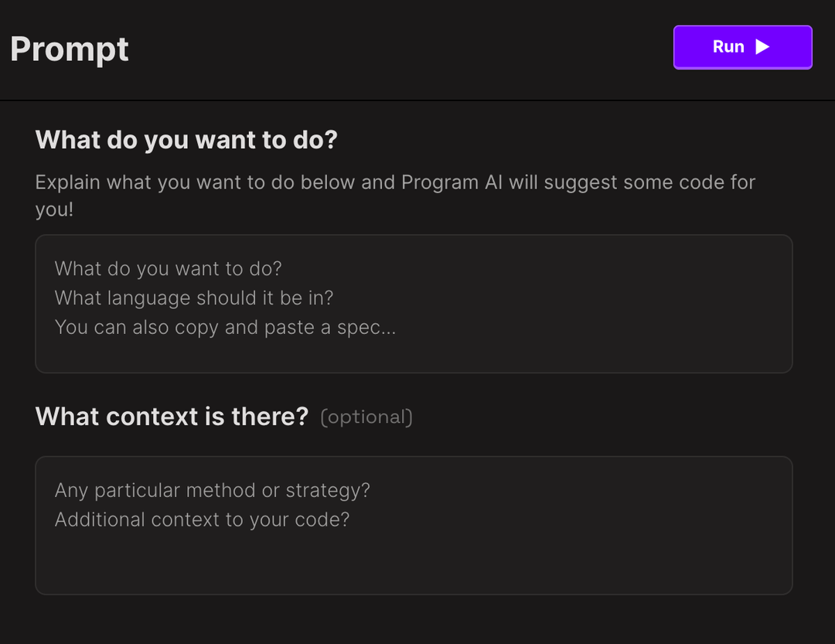
Task: Click the 'What do you want to do?' heading
Action: tap(186, 140)
